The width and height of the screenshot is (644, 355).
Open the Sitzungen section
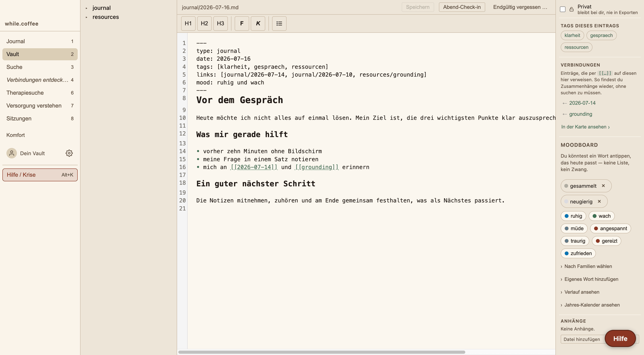40,118
